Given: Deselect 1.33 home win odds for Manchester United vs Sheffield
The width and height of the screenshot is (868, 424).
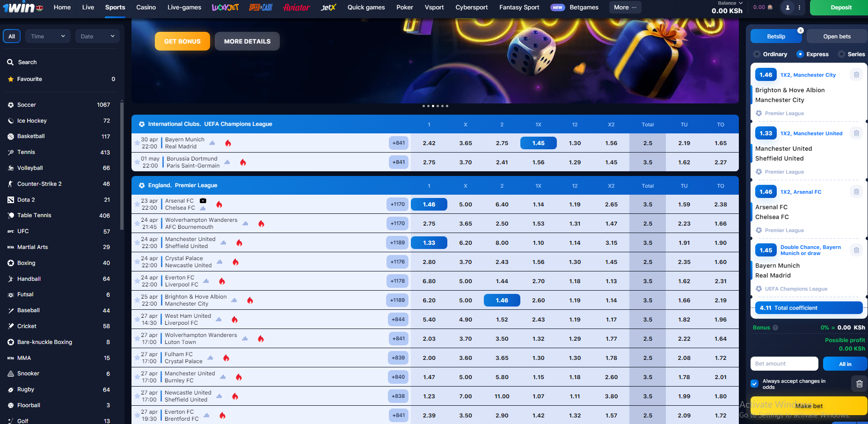Looking at the screenshot, I should pos(429,243).
